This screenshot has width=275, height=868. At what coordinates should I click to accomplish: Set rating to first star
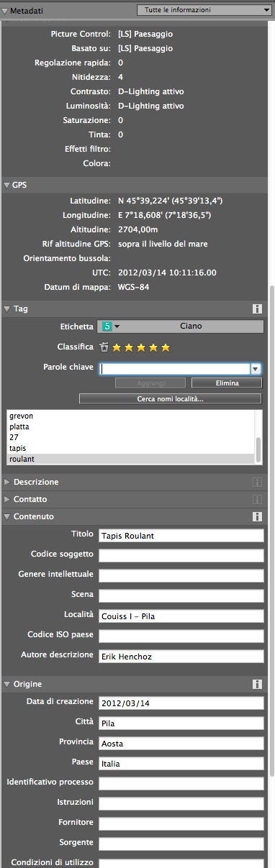[117, 347]
